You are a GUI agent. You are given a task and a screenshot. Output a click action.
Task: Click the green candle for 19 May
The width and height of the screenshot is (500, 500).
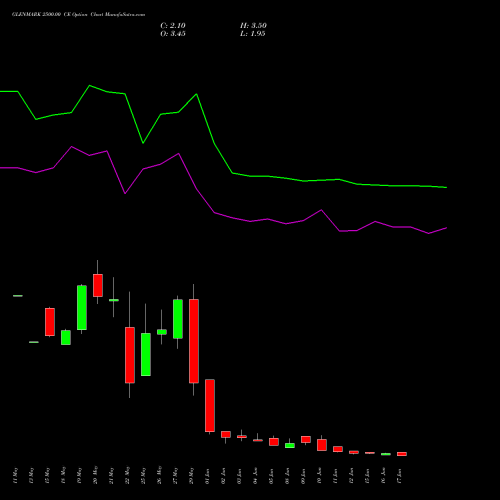point(82,308)
